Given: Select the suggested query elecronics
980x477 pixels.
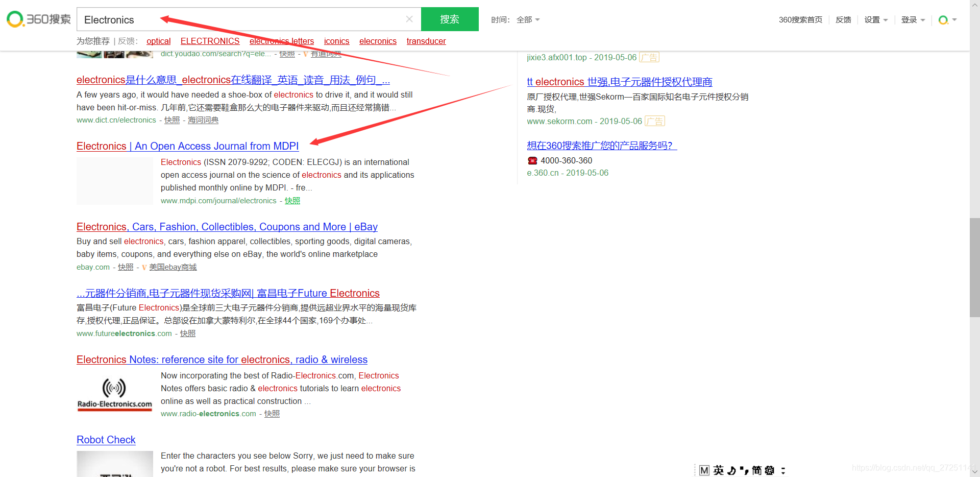Looking at the screenshot, I should point(378,41).
